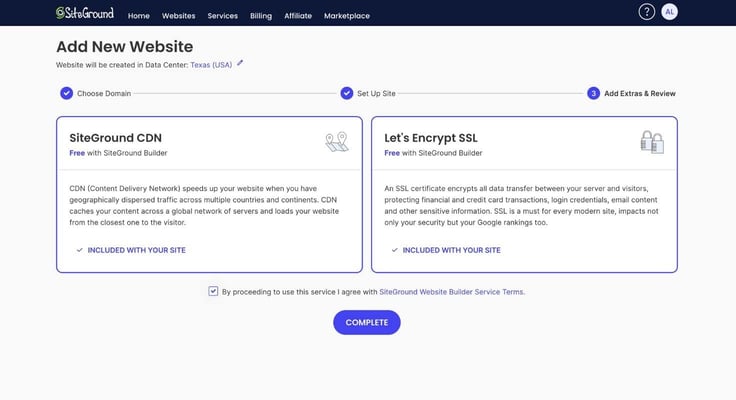Click the SSL certificate description paragraph
The width and height of the screenshot is (736, 400).
click(521, 205)
